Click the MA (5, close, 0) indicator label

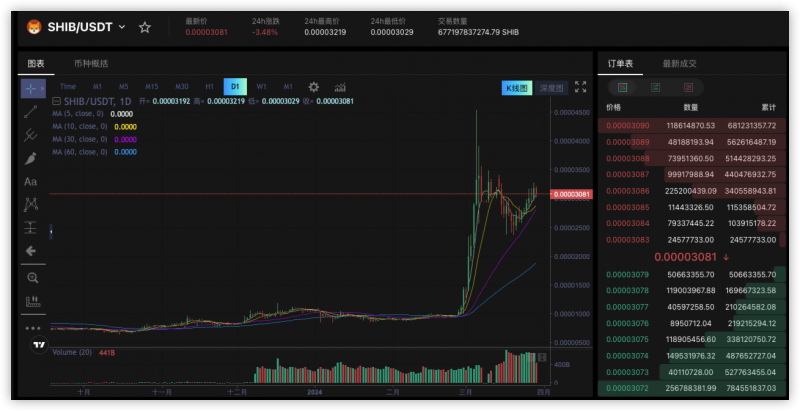(x=80, y=114)
